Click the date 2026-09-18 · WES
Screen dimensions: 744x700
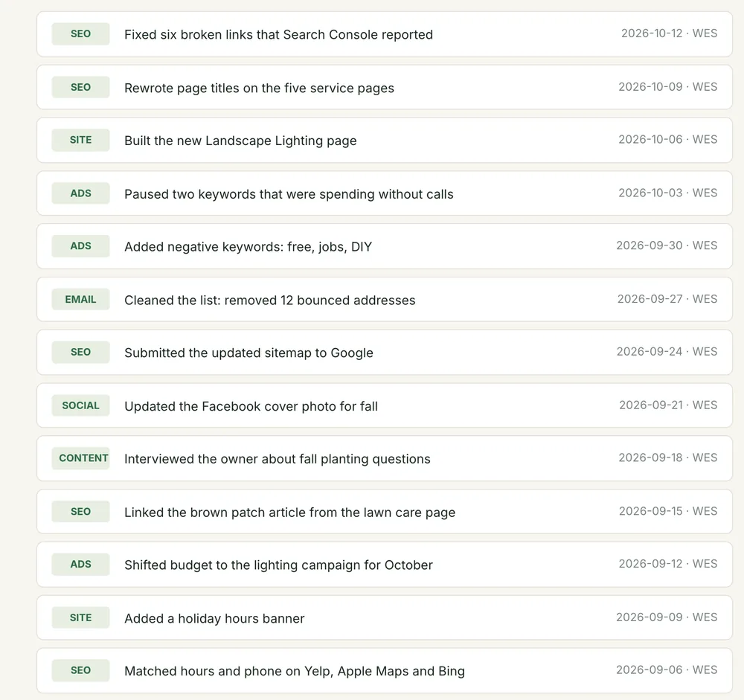667,458
